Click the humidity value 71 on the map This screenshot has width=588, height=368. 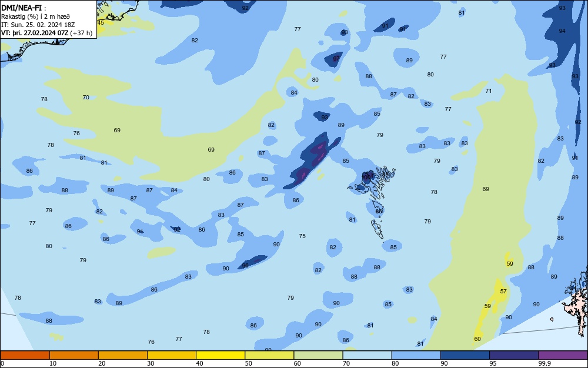pyautogui.click(x=488, y=91)
